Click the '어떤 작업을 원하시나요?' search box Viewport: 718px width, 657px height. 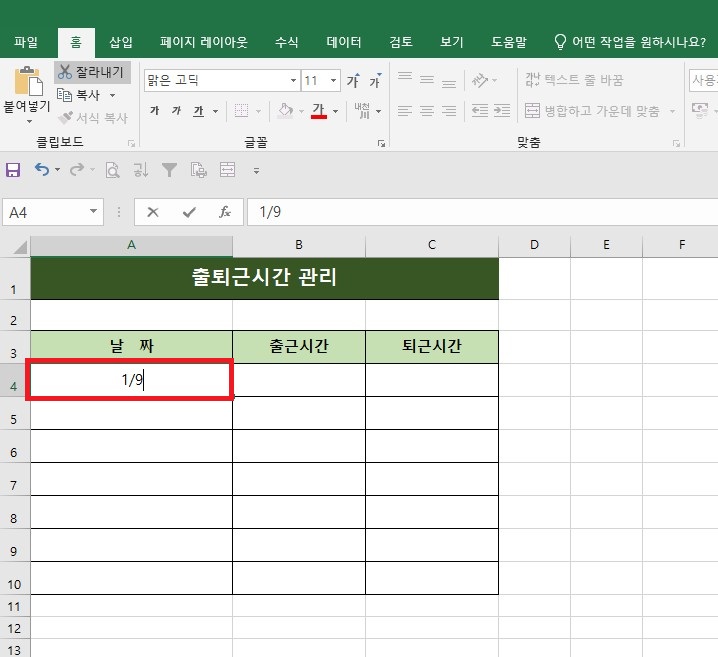pyautogui.click(x=630, y=42)
